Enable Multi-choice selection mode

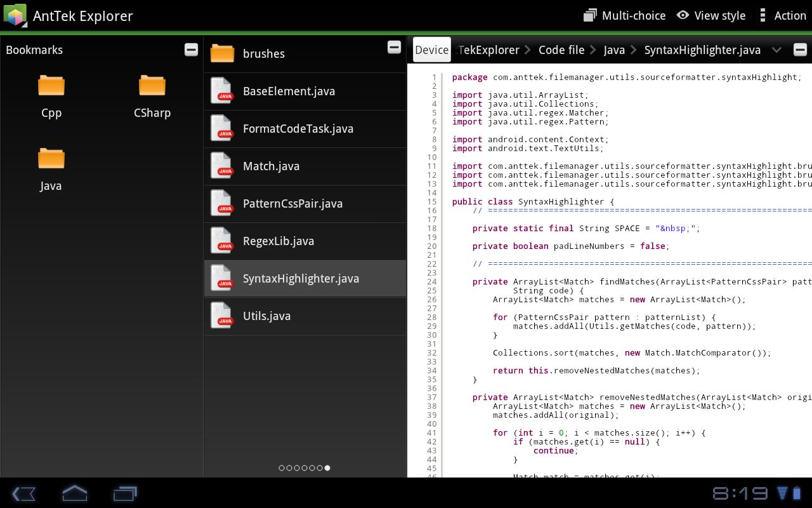[624, 15]
